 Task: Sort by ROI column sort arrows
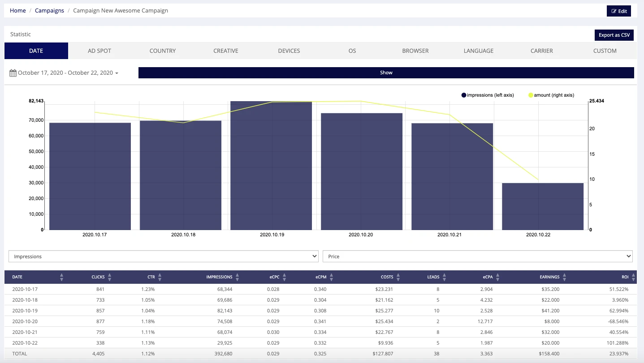(633, 277)
